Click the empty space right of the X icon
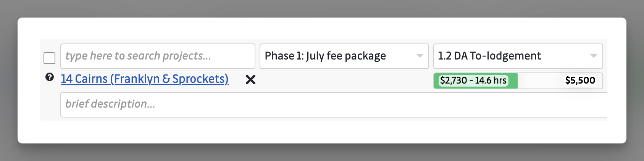 click(344, 80)
